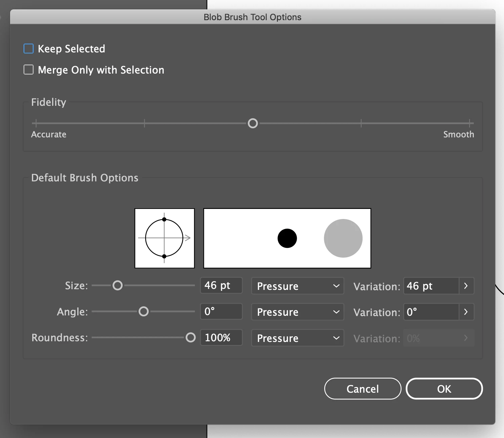Expand the Angle Variation arrow
The image size is (504, 438).
pyautogui.click(x=466, y=312)
